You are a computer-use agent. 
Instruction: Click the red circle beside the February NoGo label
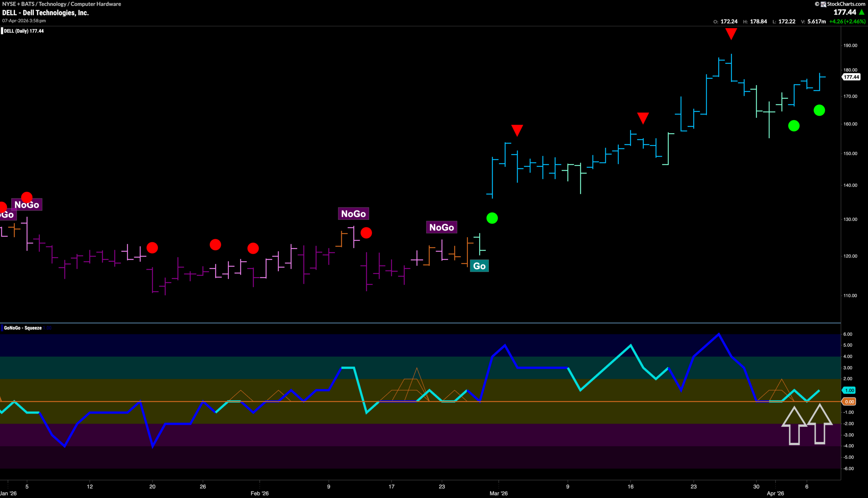(366, 233)
